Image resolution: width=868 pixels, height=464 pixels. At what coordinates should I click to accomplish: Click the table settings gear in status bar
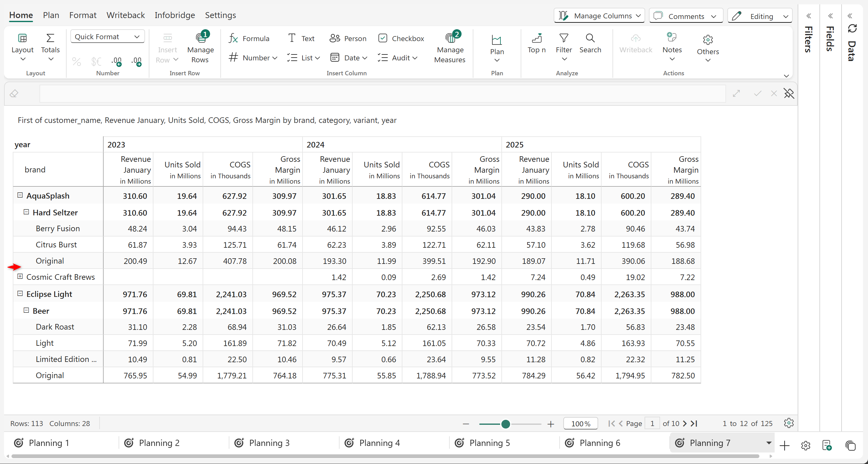tap(788, 423)
